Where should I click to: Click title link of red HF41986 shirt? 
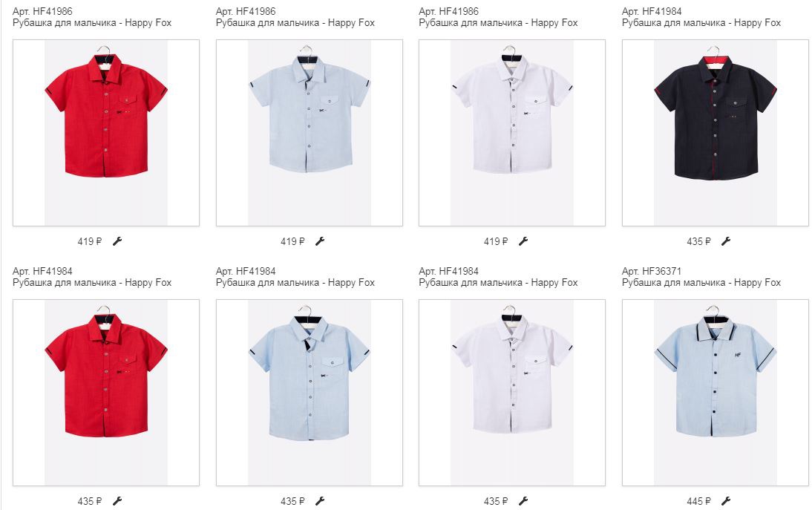pyautogui.click(x=92, y=23)
